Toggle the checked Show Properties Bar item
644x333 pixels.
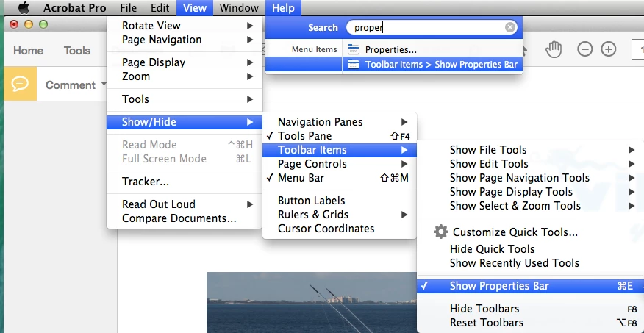click(x=530, y=286)
